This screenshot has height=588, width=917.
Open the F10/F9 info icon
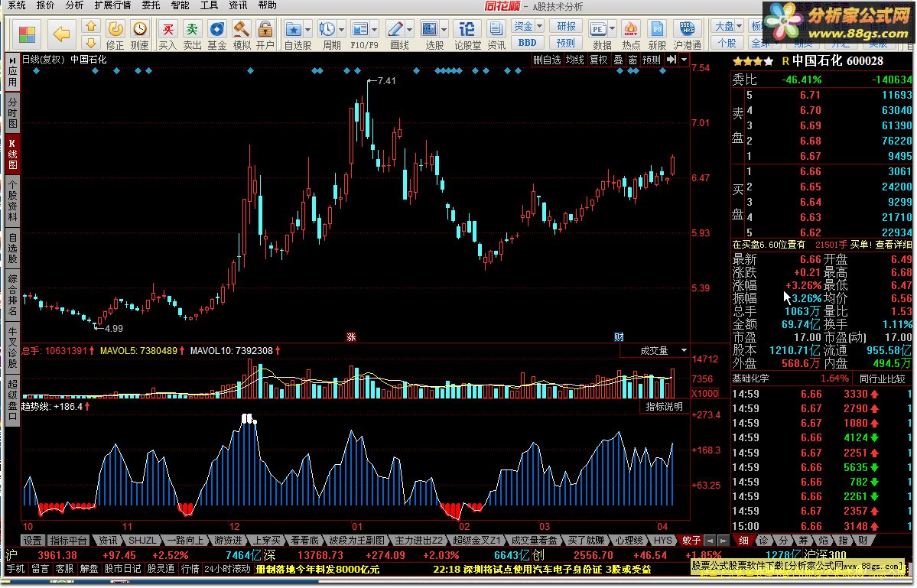tap(360, 29)
